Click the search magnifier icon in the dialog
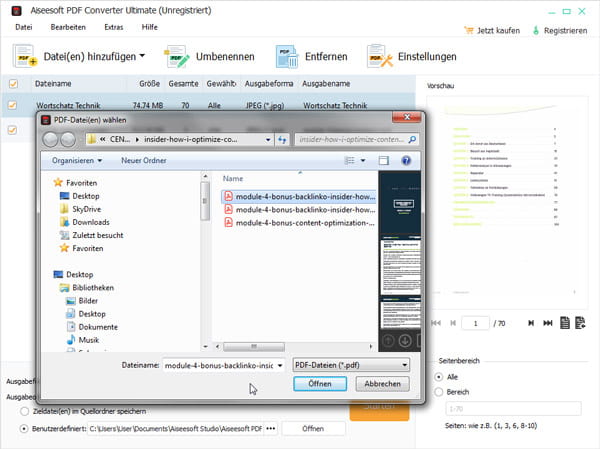 coord(412,139)
